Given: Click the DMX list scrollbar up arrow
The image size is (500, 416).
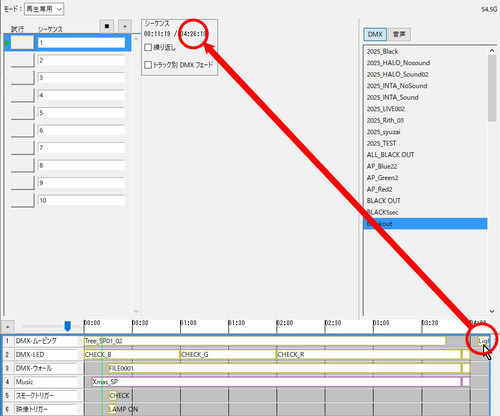Looking at the screenshot, I should point(492,51).
